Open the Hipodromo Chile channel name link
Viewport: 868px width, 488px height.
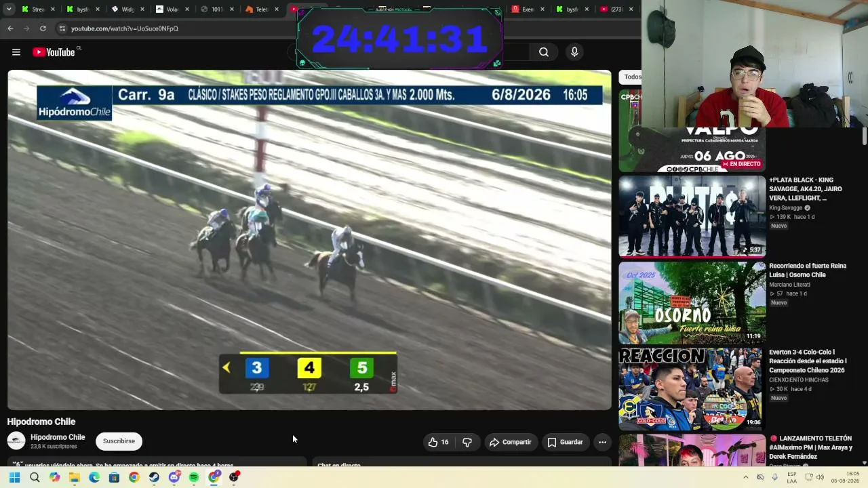click(x=58, y=437)
